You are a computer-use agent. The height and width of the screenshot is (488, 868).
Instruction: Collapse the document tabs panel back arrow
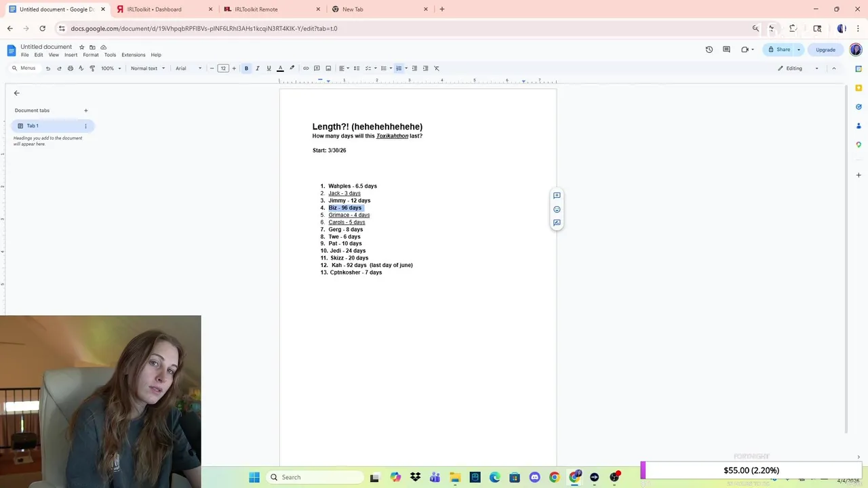click(x=17, y=93)
